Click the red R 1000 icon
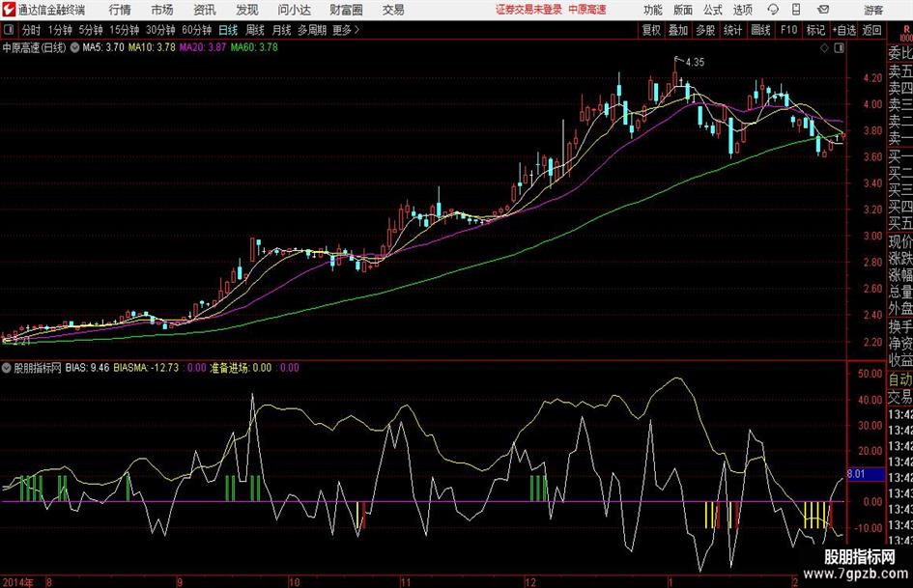 (906, 33)
